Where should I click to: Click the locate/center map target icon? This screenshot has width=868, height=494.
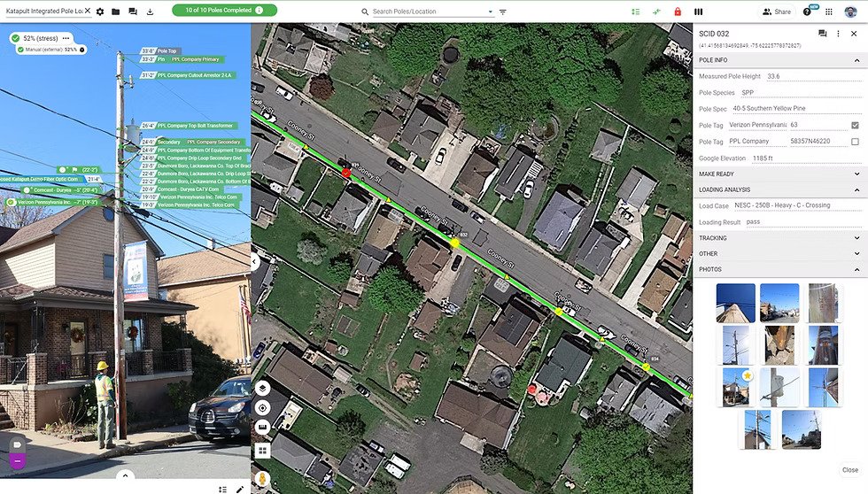pyautogui.click(x=262, y=408)
